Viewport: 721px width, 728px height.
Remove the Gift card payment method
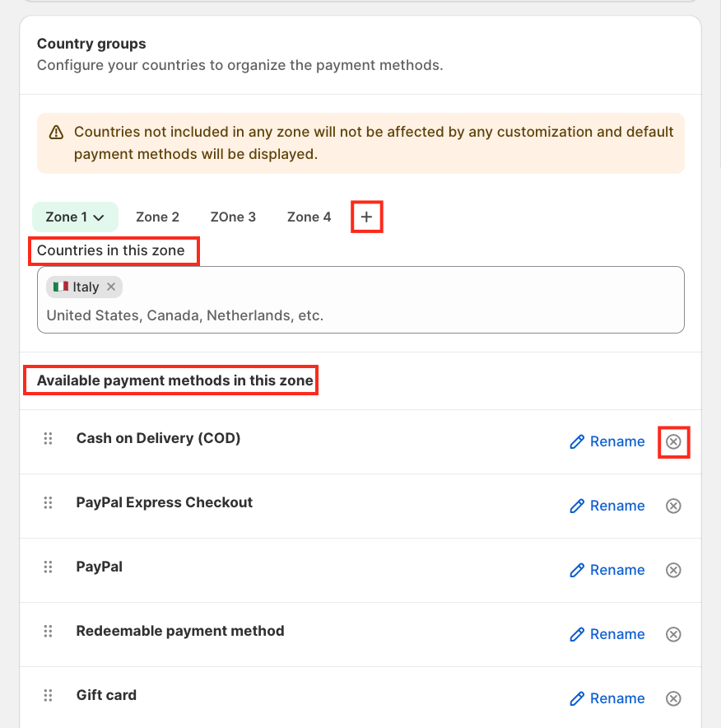click(673, 698)
